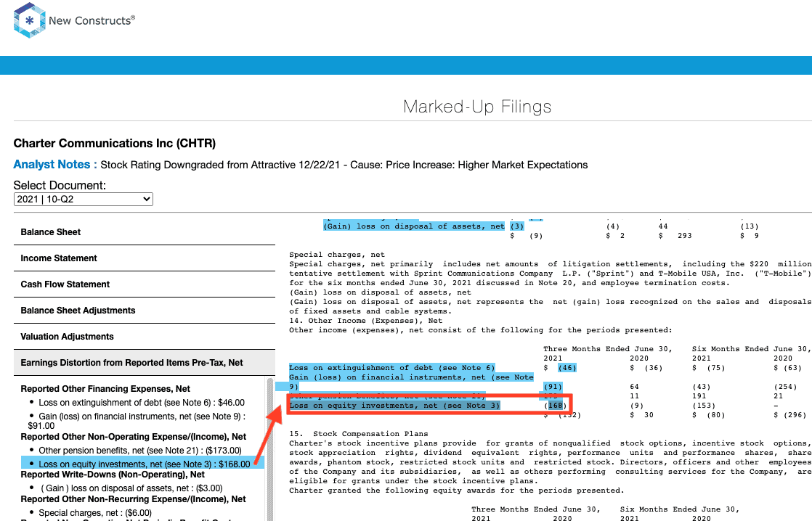Open the Balance Sheet Adjustments section
The width and height of the screenshot is (812, 521).
pos(145,311)
